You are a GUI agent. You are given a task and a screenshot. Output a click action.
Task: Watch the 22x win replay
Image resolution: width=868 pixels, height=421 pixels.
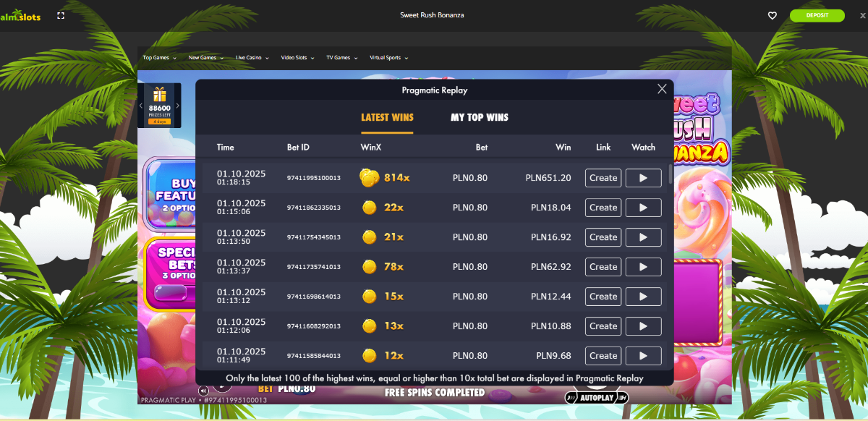click(643, 208)
